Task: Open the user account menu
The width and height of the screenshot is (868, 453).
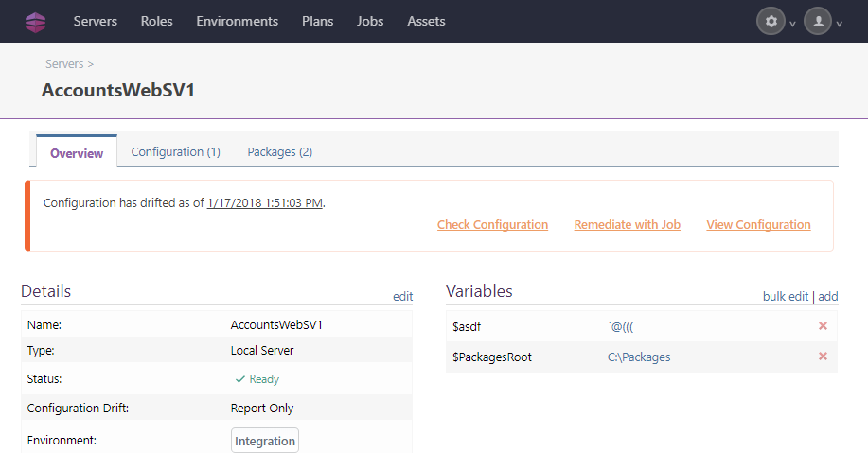Action: 817,22
